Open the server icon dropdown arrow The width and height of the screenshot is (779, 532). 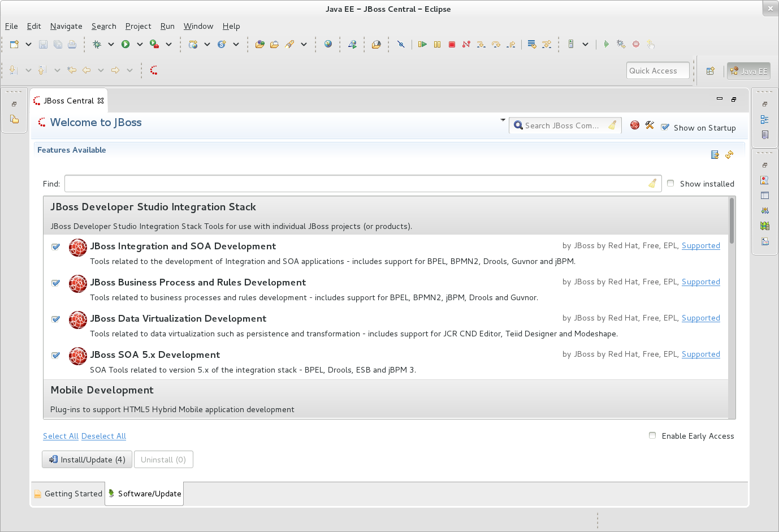(585, 44)
